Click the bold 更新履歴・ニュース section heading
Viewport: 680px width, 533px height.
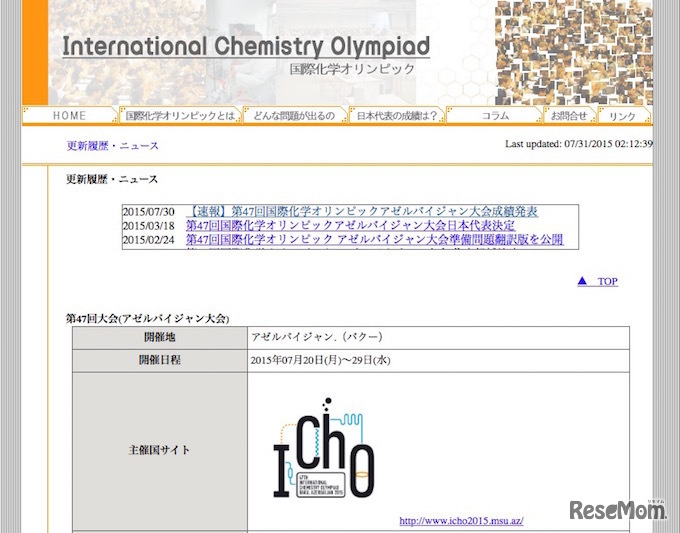[112, 179]
